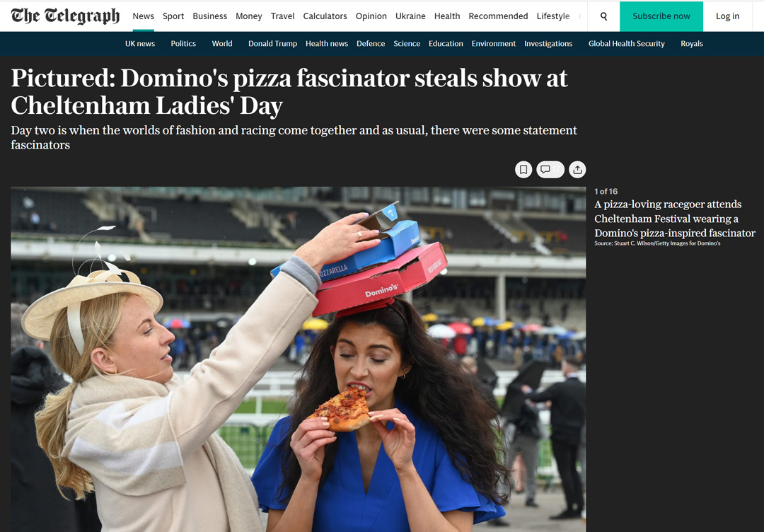
Task: Go to the Donald Trump subsection
Action: [272, 43]
